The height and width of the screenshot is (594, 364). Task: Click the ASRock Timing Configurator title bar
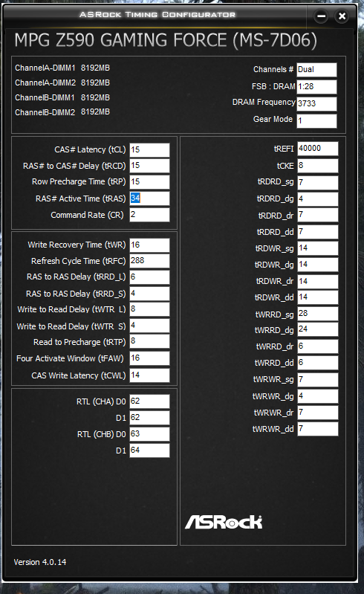(x=157, y=15)
